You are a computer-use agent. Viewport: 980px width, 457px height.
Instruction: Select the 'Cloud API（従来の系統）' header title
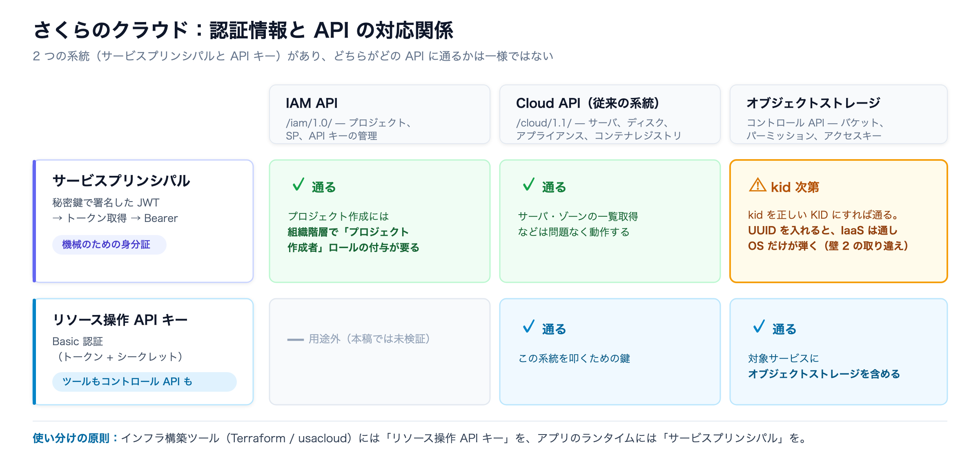tap(588, 103)
